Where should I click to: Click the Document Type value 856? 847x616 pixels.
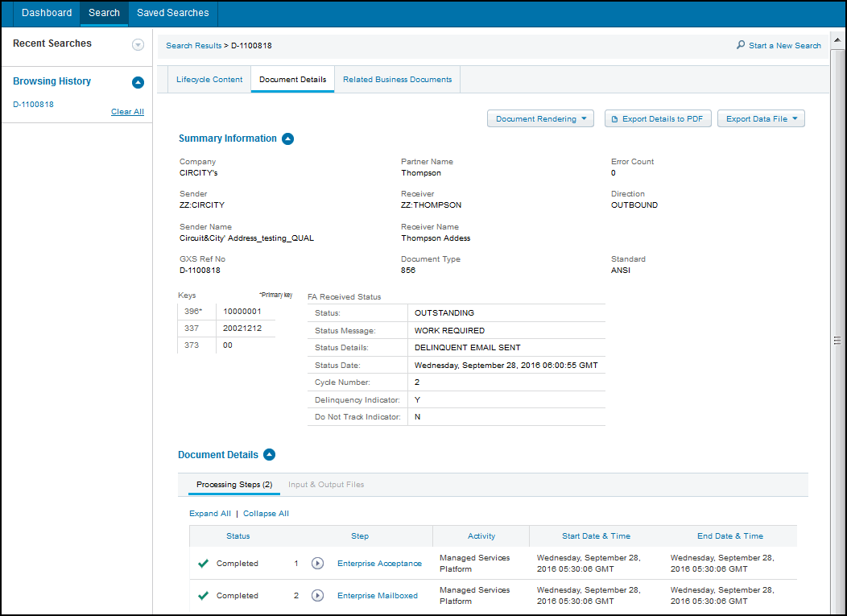pyautogui.click(x=408, y=271)
